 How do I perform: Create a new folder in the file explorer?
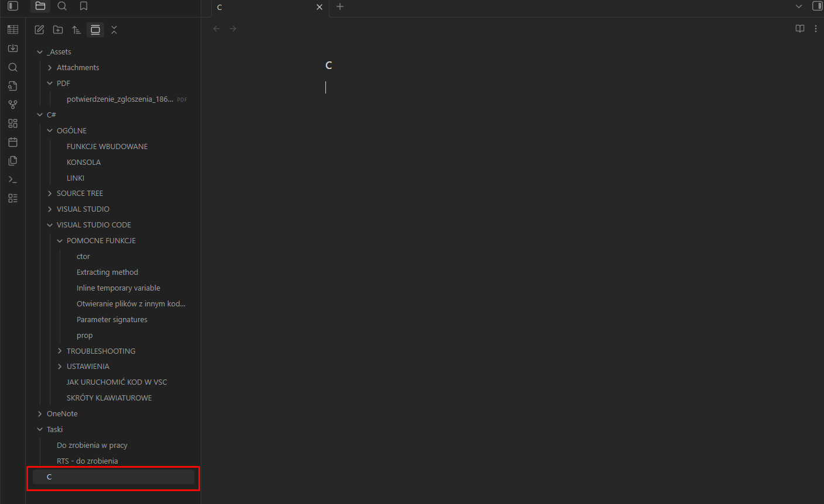pyautogui.click(x=58, y=30)
